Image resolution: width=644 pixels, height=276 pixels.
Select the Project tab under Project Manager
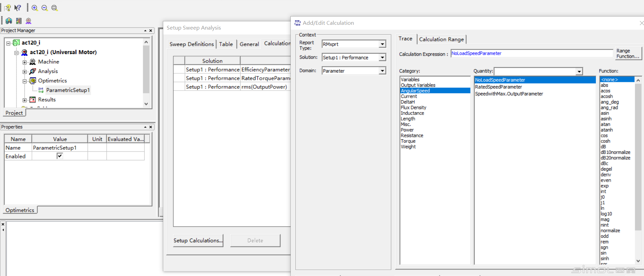14,113
